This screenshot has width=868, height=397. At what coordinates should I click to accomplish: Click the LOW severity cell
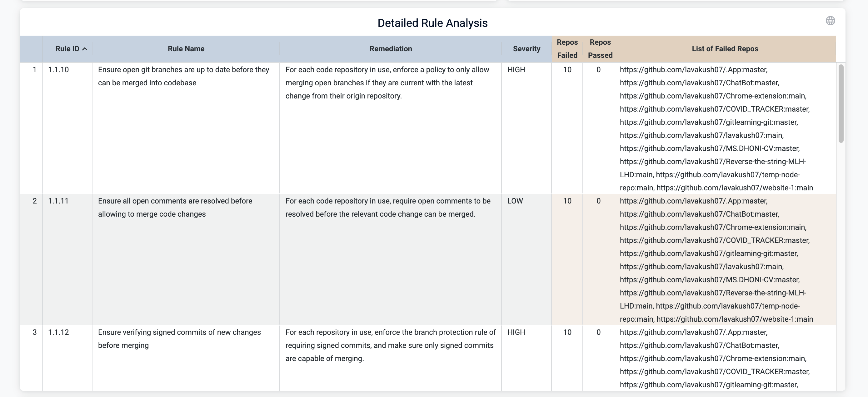tap(515, 201)
